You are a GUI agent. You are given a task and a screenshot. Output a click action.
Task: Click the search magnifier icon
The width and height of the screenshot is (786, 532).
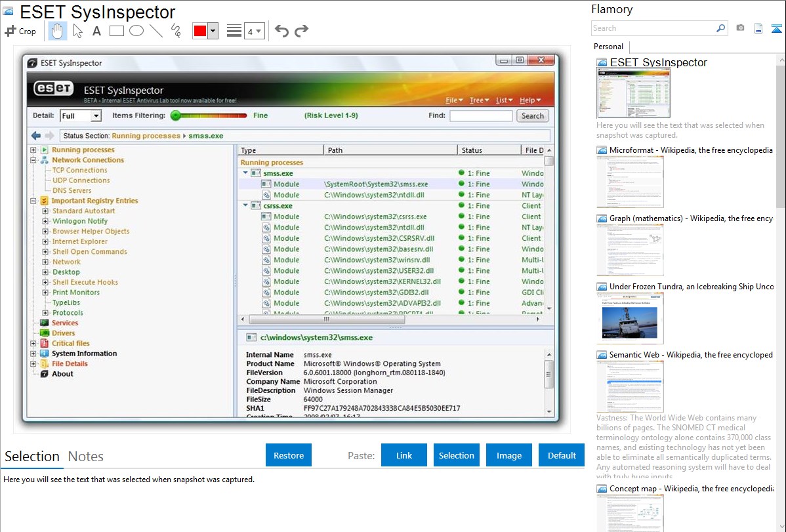point(720,28)
